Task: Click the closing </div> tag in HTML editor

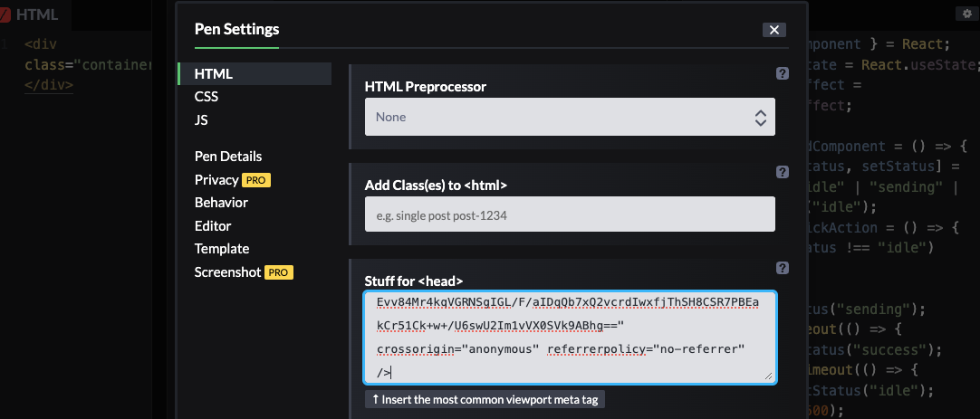Action: 49,86
